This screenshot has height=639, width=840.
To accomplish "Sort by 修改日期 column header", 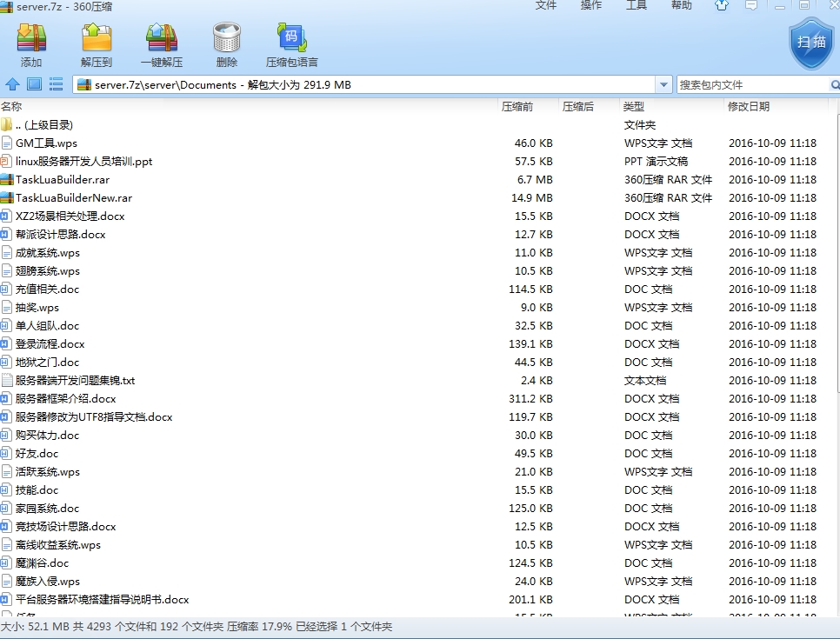I will pyautogui.click(x=749, y=107).
